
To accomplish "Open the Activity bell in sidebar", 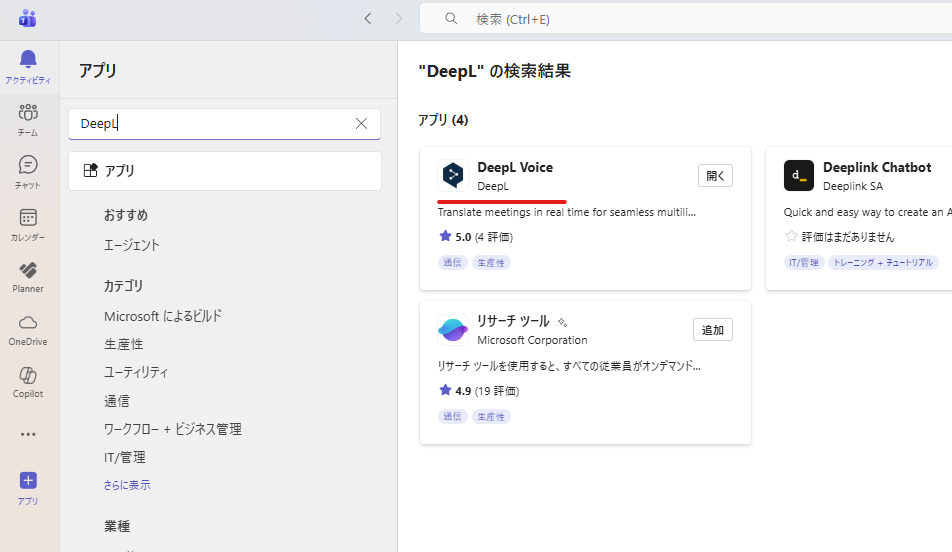I will pyautogui.click(x=28, y=66).
